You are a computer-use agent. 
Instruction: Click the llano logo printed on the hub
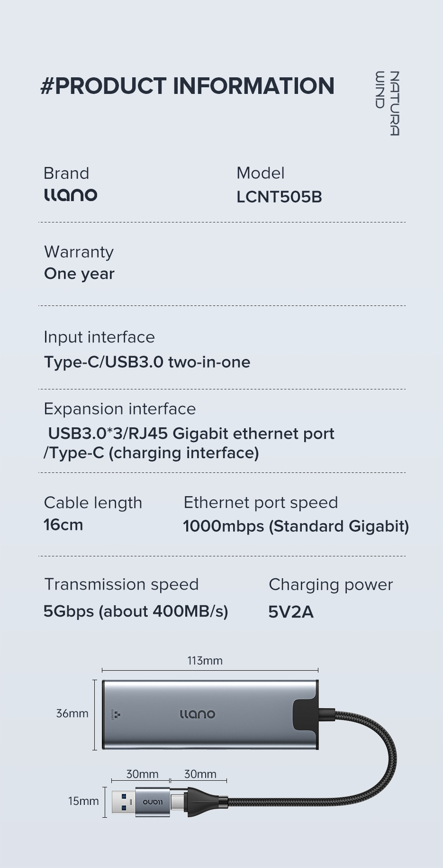198,714
